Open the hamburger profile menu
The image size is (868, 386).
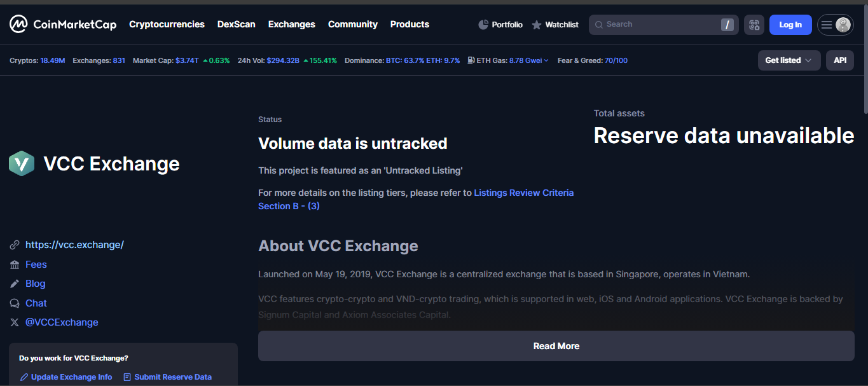click(826, 25)
